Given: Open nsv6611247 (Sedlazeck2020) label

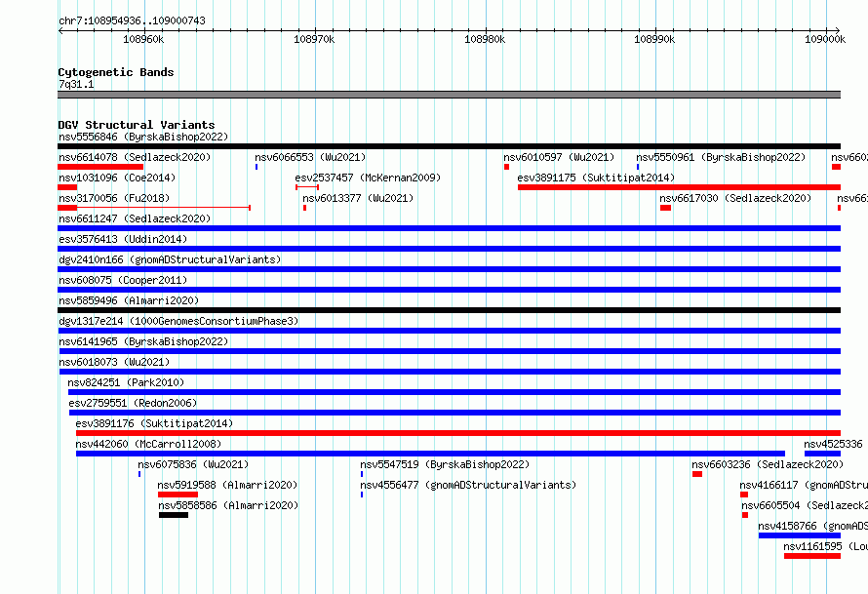Looking at the screenshot, I should coord(135,218).
